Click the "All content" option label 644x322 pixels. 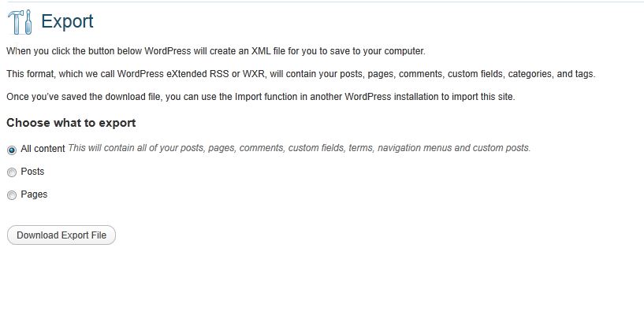pyautogui.click(x=43, y=148)
